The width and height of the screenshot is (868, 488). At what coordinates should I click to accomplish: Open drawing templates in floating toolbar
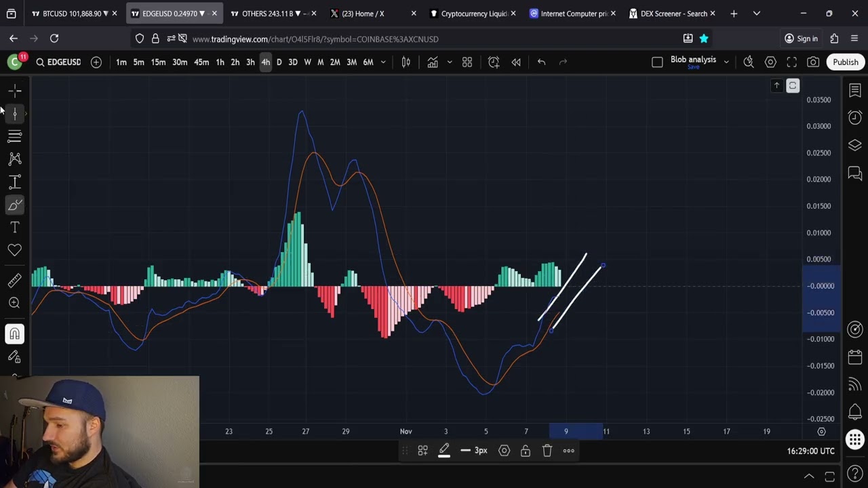(422, 451)
